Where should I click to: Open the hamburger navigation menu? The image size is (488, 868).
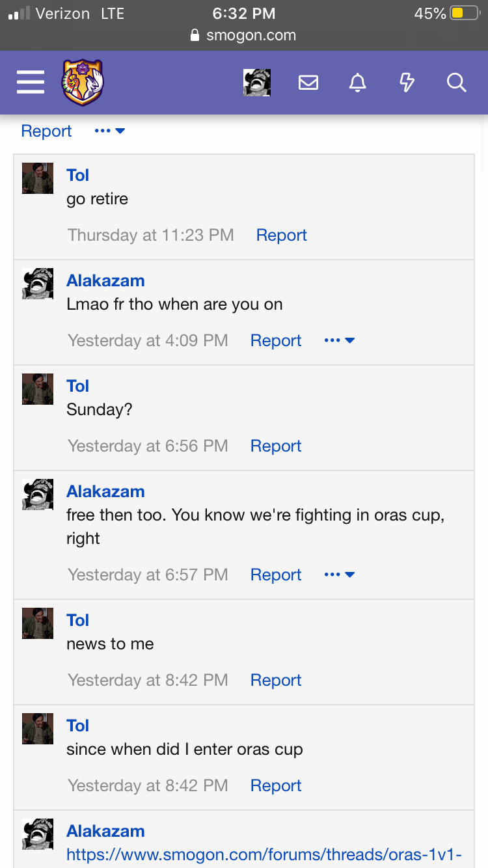31,83
